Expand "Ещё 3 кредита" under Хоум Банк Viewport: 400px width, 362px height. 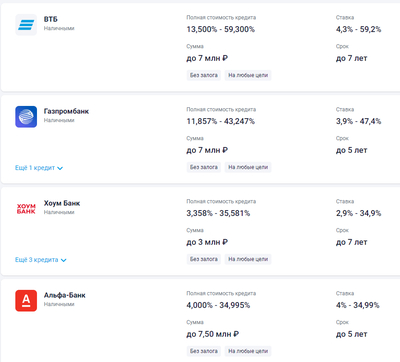pos(41,260)
